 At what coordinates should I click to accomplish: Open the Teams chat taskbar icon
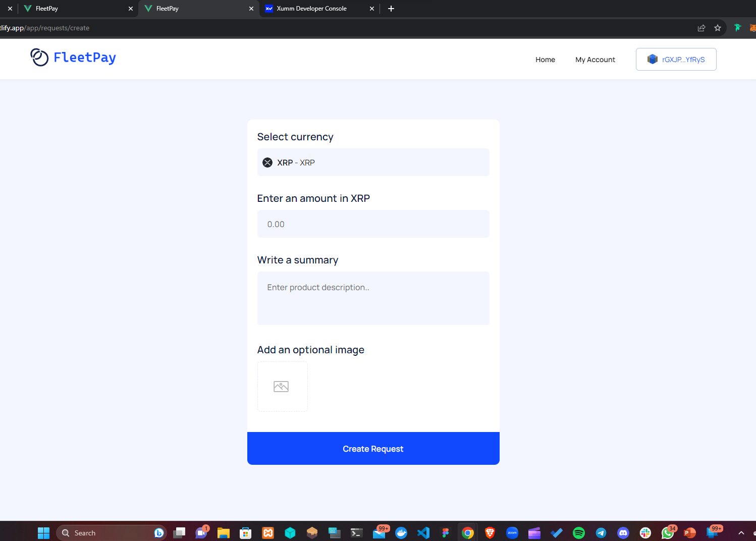(201, 533)
